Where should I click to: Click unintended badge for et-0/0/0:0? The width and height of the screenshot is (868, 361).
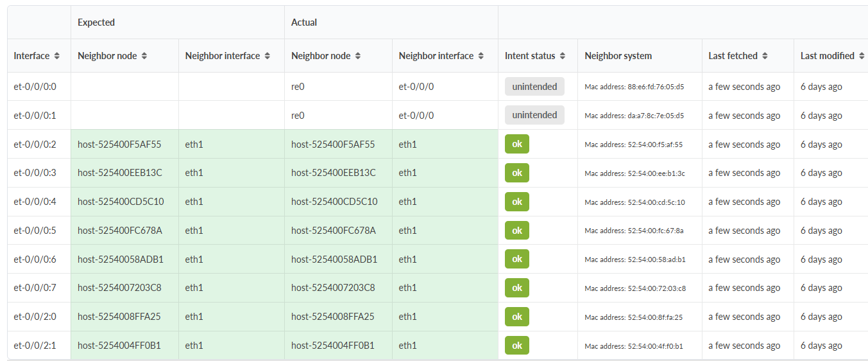click(x=534, y=87)
